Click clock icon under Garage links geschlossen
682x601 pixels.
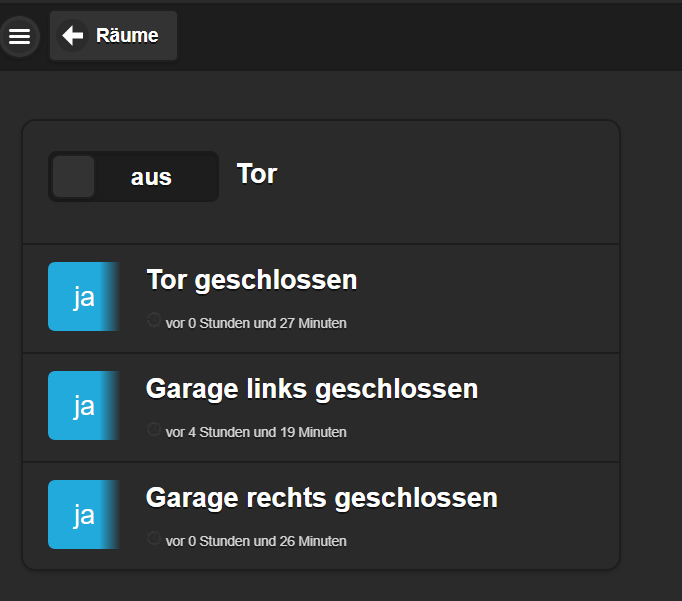(x=153, y=429)
